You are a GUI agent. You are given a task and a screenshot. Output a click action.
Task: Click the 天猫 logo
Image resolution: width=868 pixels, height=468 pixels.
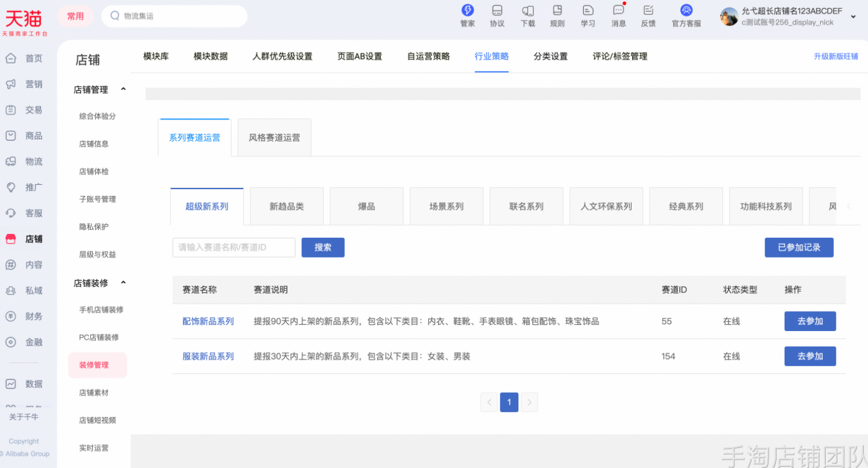click(24, 22)
